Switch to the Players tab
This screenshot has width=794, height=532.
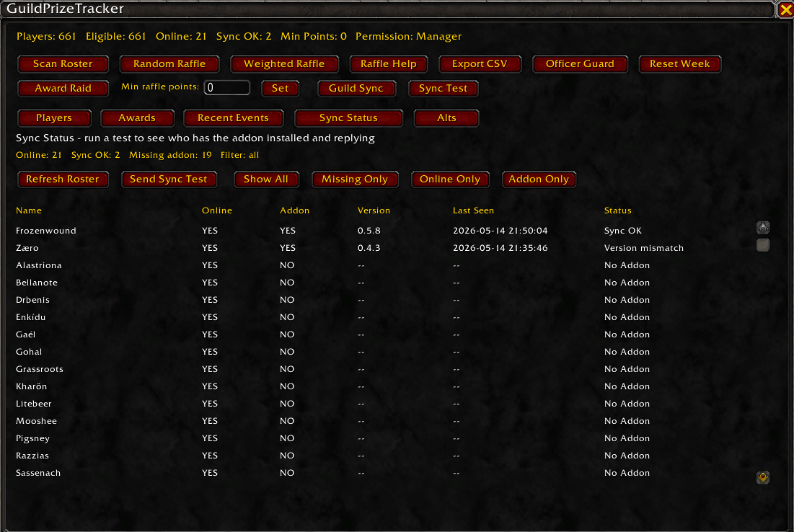(54, 118)
